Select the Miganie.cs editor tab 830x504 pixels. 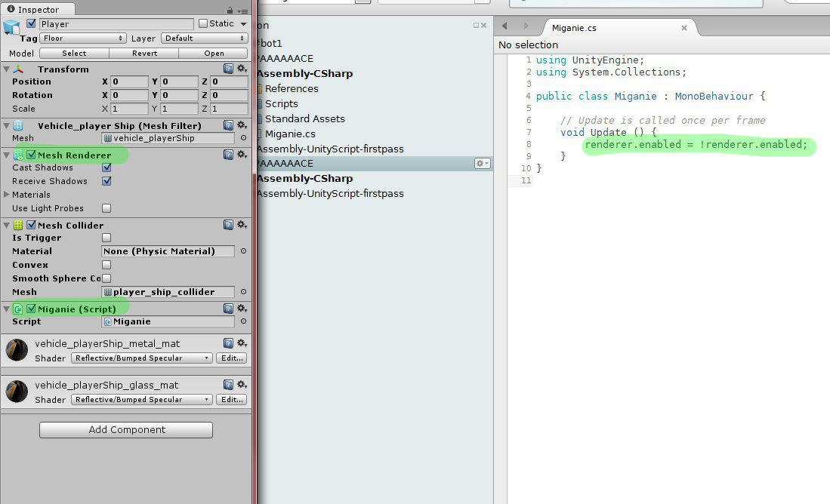pos(574,27)
